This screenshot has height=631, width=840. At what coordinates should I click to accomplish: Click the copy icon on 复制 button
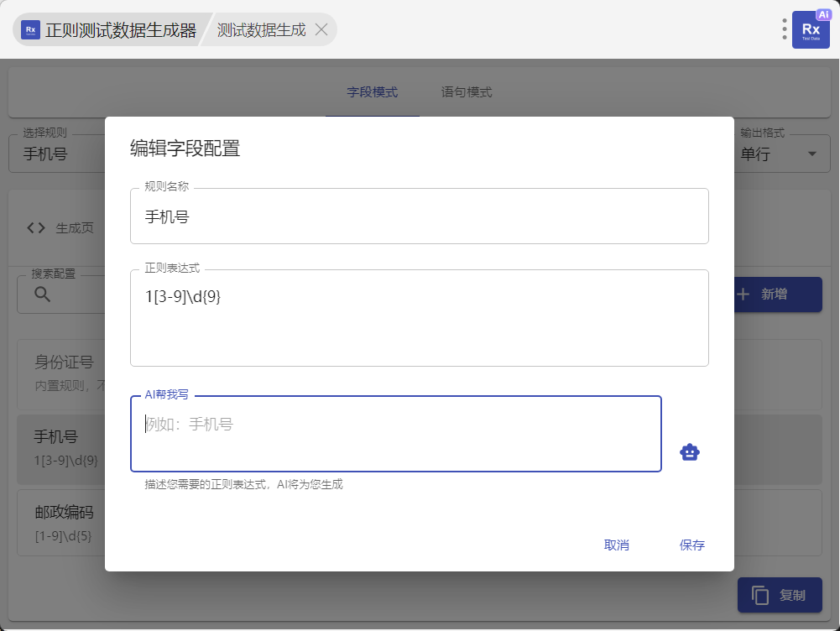tap(760, 595)
